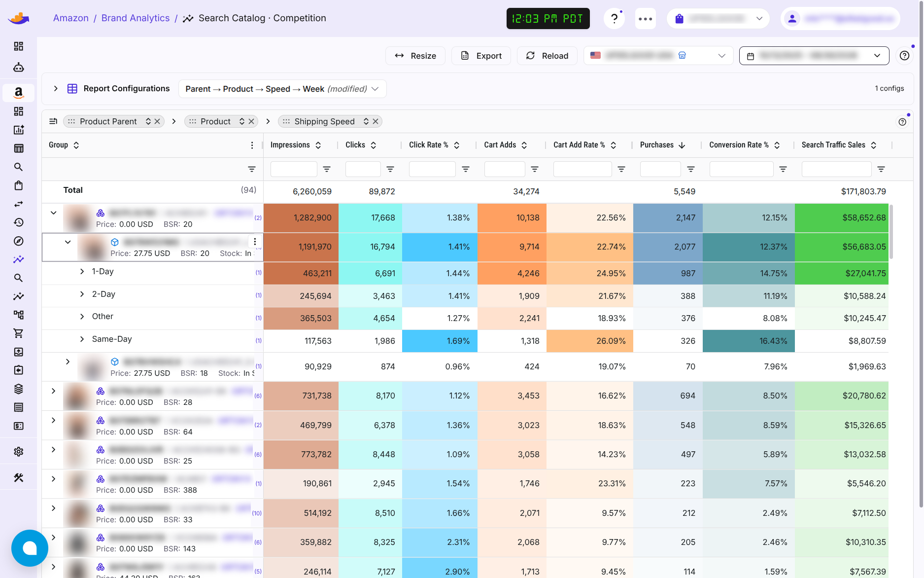Click the Reload button
The width and height of the screenshot is (924, 578).
[547, 56]
